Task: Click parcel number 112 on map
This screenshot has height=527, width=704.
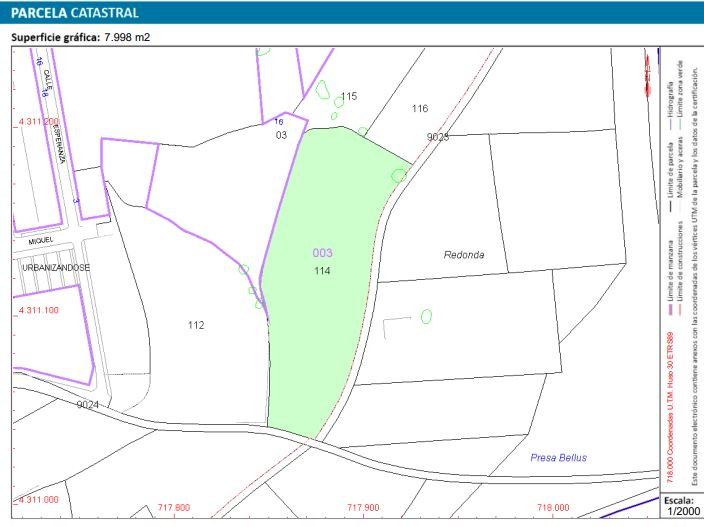Action: pos(196,325)
